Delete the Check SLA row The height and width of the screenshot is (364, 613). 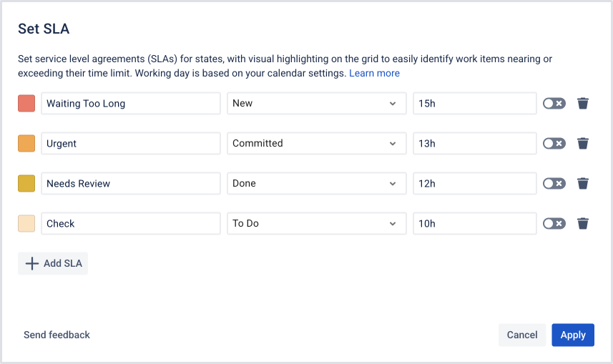pos(583,224)
